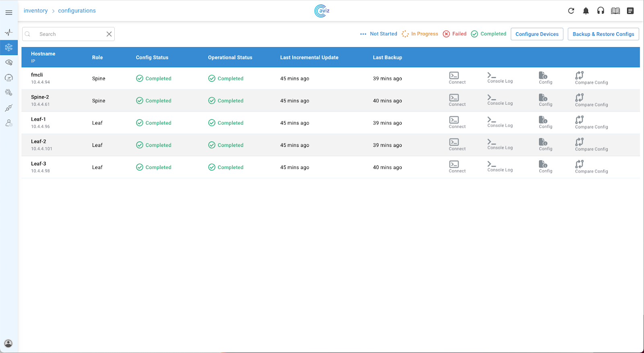Click the In Progress legend item
644x353 pixels.
point(420,34)
